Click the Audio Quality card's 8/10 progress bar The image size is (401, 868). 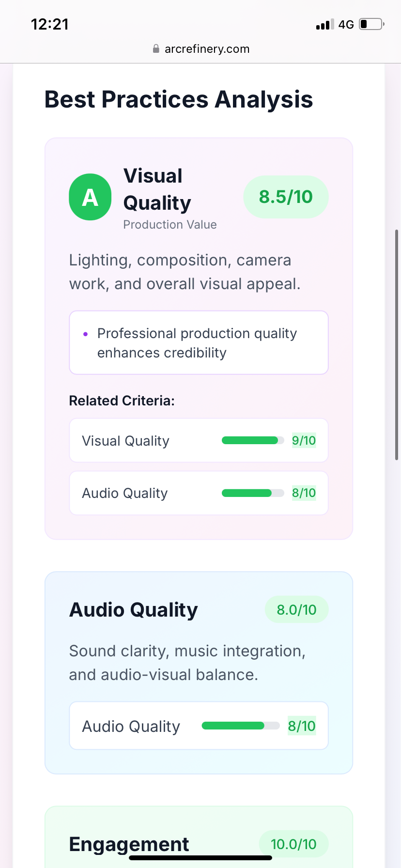[x=241, y=726]
